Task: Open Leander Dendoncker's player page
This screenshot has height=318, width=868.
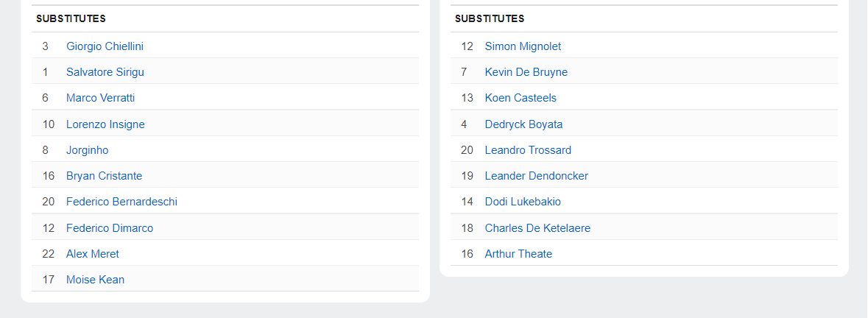Action: tap(536, 176)
